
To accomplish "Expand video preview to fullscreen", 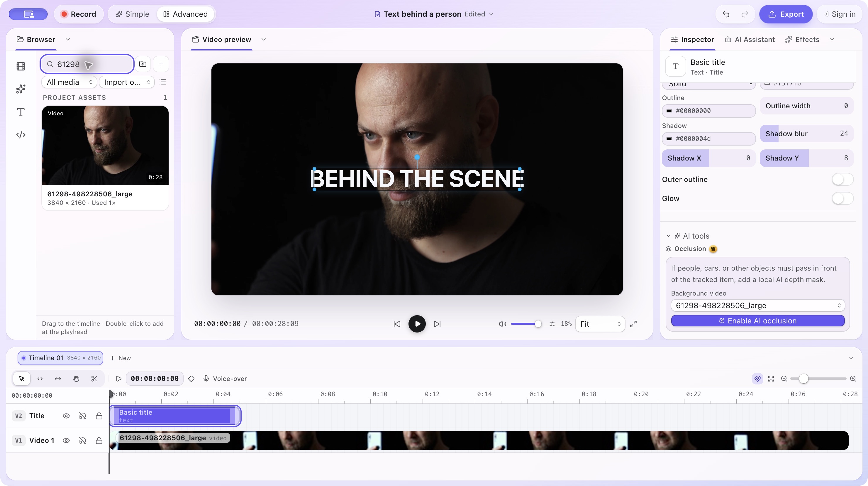I will pyautogui.click(x=633, y=324).
